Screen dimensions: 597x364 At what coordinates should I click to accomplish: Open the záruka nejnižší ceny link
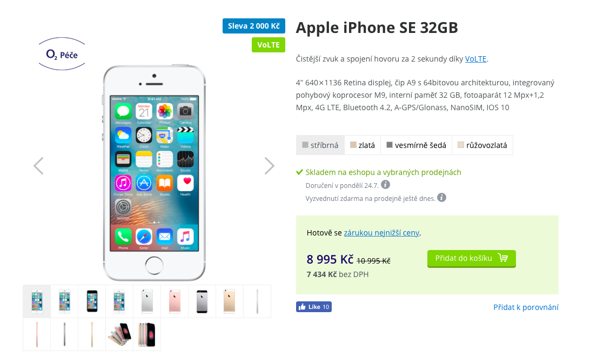tap(381, 233)
